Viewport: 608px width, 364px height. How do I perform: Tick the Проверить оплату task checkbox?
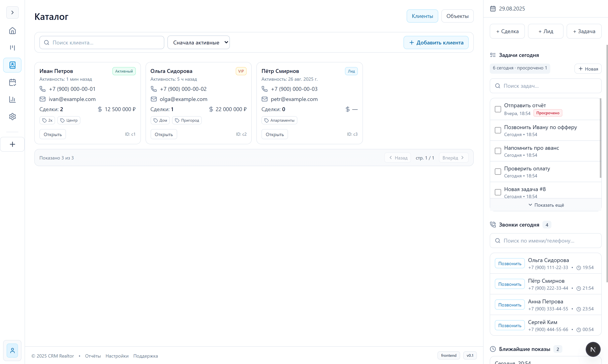[x=498, y=171]
